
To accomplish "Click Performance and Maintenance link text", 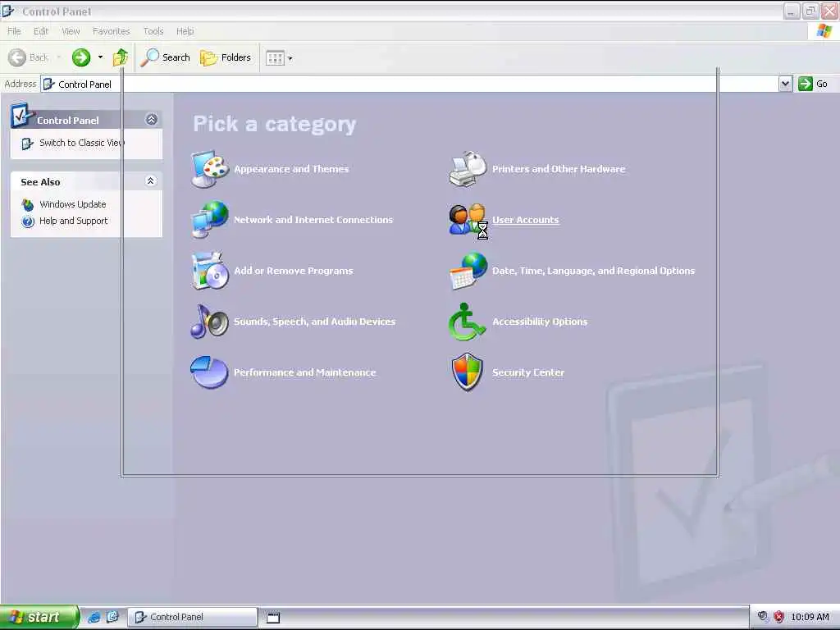I will 305,372.
